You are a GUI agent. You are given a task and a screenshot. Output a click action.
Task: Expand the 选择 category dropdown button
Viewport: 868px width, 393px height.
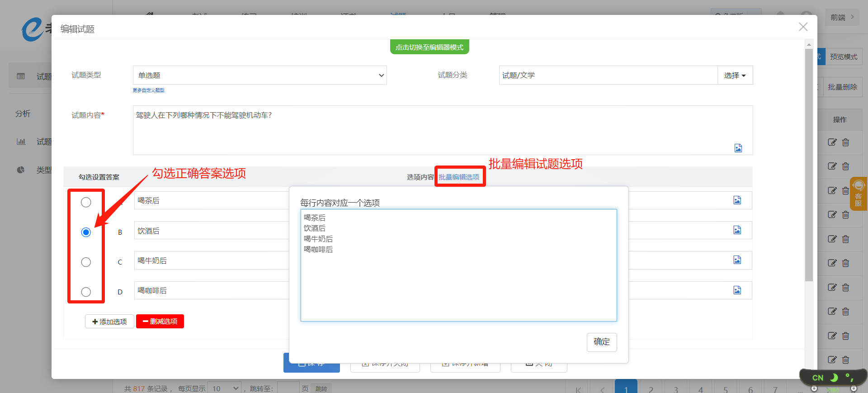[735, 75]
